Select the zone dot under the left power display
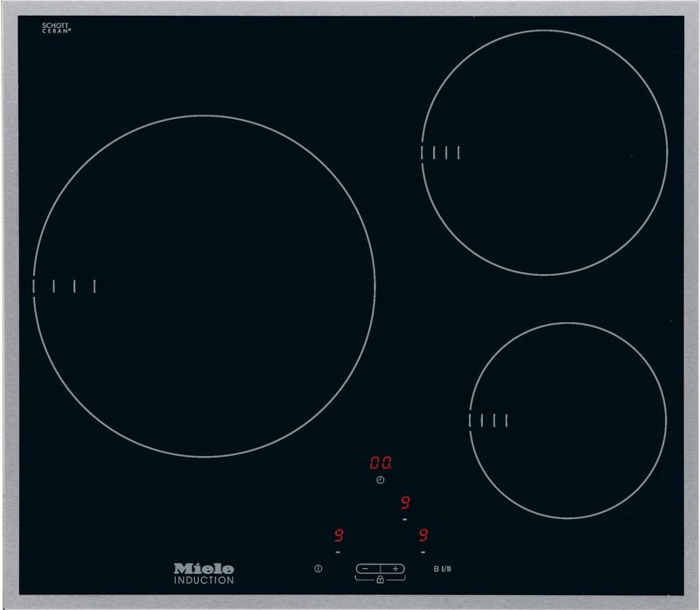The image size is (700, 610). [337, 551]
